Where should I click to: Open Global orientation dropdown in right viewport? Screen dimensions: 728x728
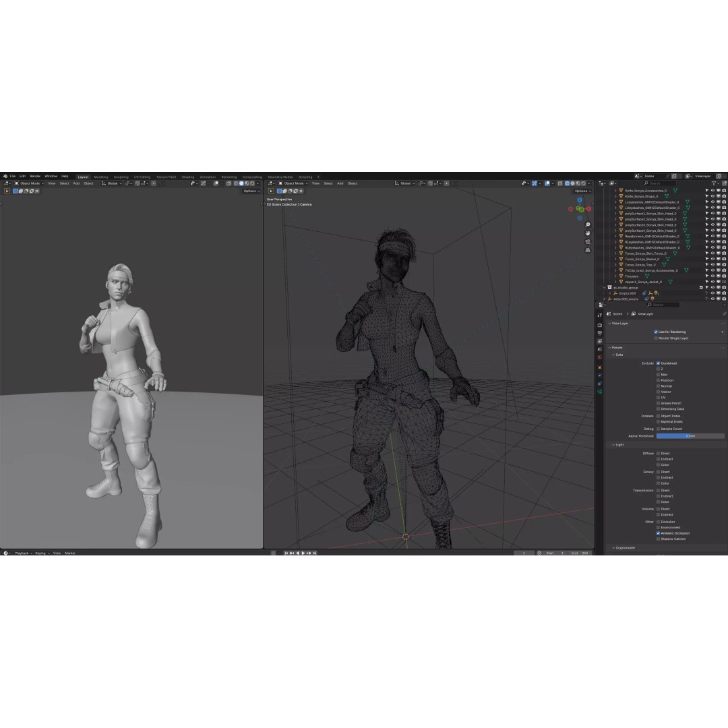[x=404, y=183]
